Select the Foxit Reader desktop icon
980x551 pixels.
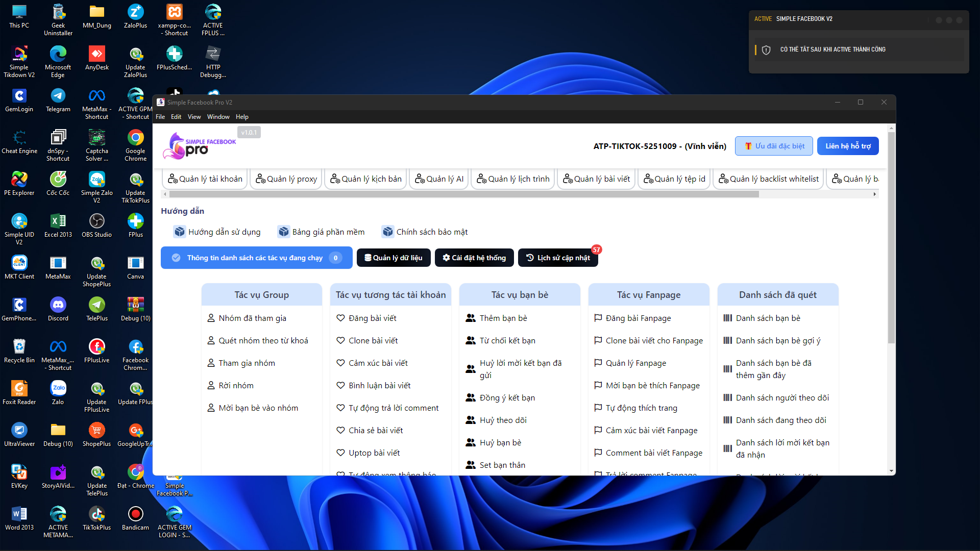pos(19,393)
